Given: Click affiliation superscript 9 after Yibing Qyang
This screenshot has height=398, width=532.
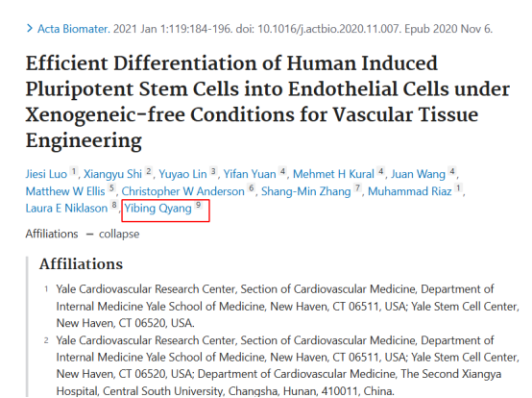Looking at the screenshot, I should (198, 205).
